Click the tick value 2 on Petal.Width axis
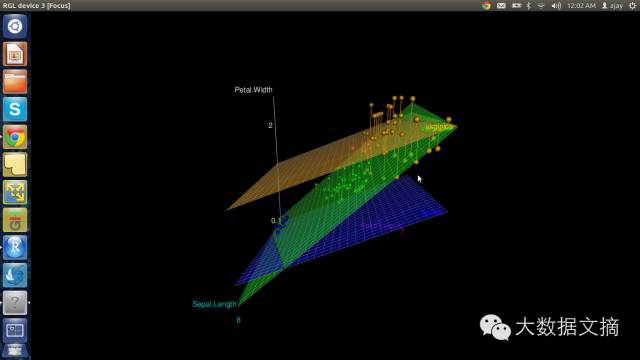Viewport: 640px width, 360px height. pyautogui.click(x=270, y=125)
